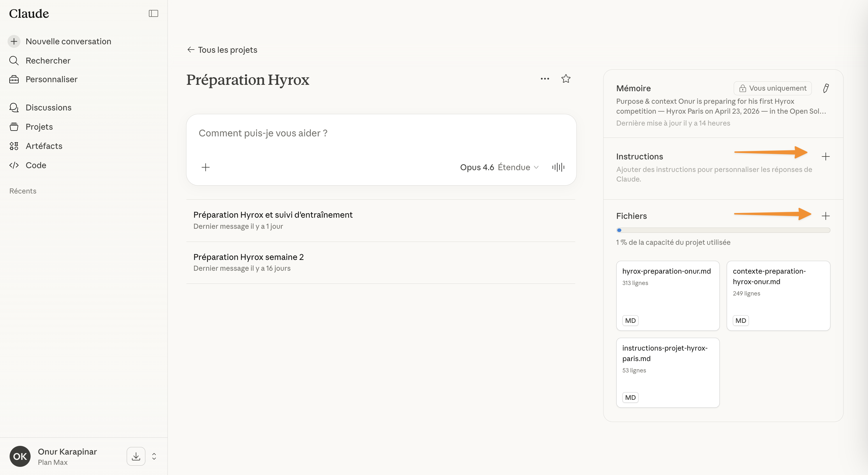Click attachment plus in message box
Image resolution: width=868 pixels, height=475 pixels.
(206, 167)
